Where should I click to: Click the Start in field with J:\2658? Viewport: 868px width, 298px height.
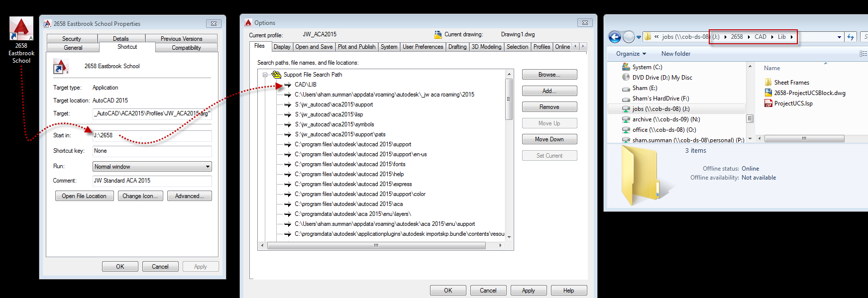(x=152, y=135)
